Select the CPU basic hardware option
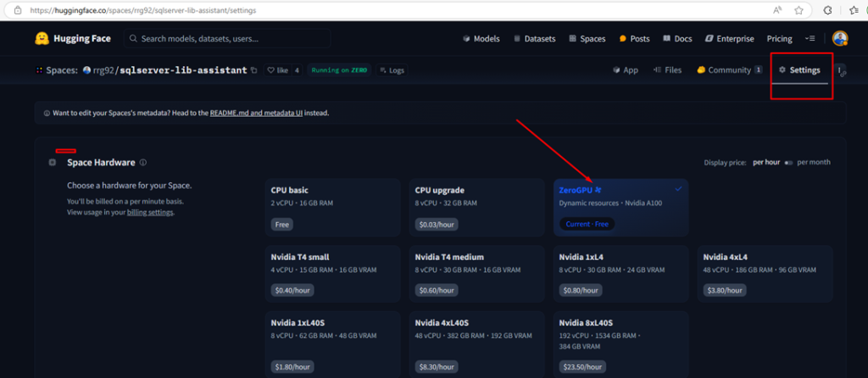 click(x=331, y=206)
